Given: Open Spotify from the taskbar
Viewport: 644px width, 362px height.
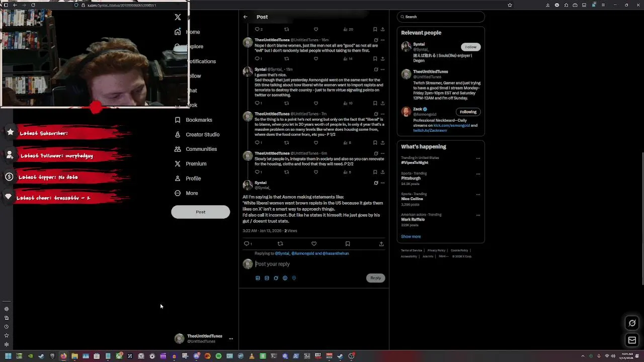Looking at the screenshot, I should [x=218, y=356].
